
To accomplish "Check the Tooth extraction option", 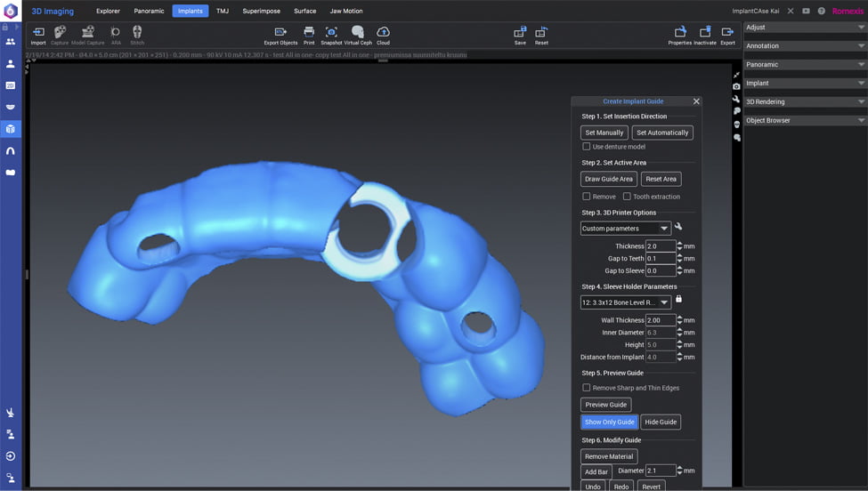I will 627,197.
